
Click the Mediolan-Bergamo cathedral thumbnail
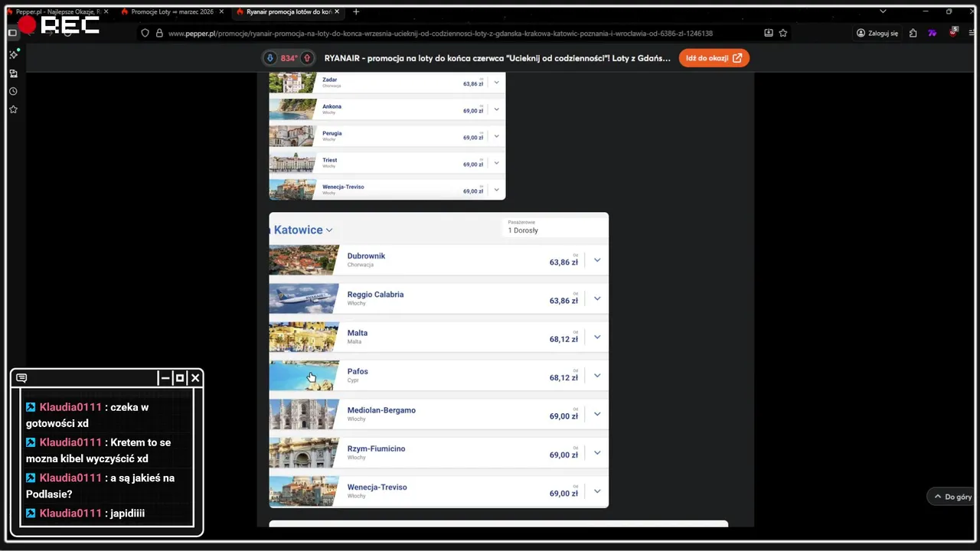coord(304,414)
